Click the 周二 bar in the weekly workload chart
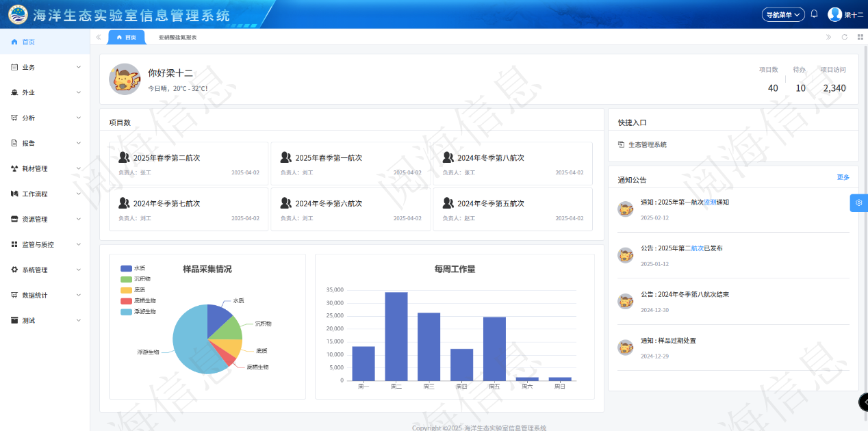This screenshot has height=431, width=868. (396, 336)
